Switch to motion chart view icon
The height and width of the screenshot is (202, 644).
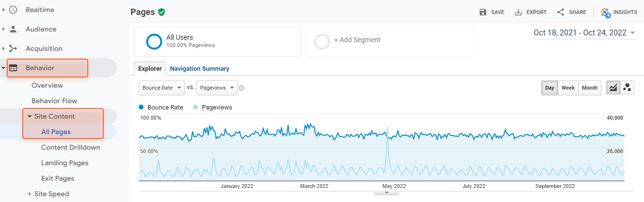tap(627, 88)
